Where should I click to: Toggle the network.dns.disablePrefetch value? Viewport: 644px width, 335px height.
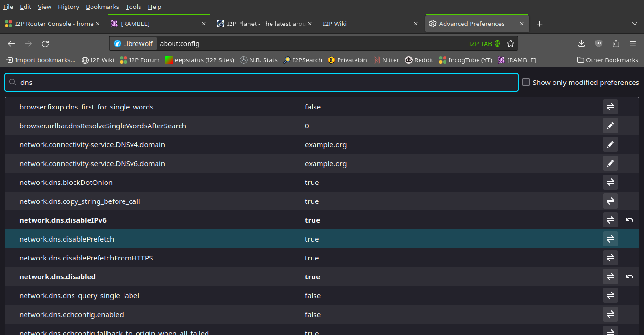pos(610,239)
